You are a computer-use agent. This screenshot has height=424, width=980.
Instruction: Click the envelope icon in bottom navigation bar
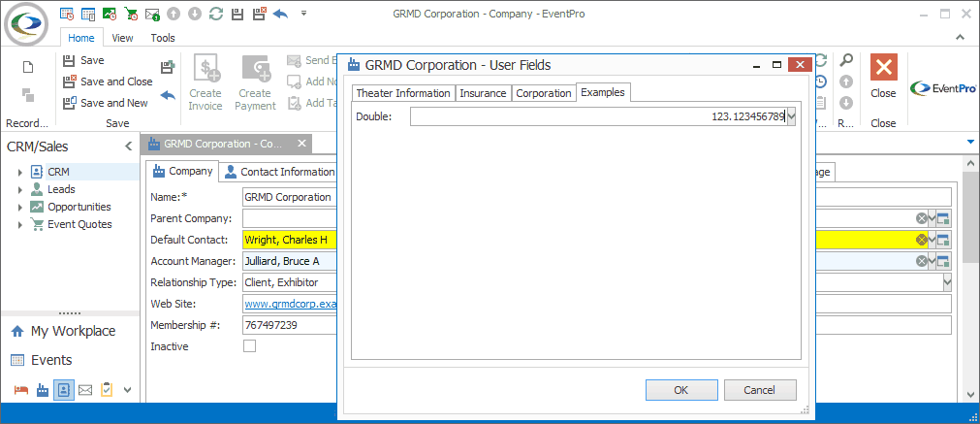85,390
